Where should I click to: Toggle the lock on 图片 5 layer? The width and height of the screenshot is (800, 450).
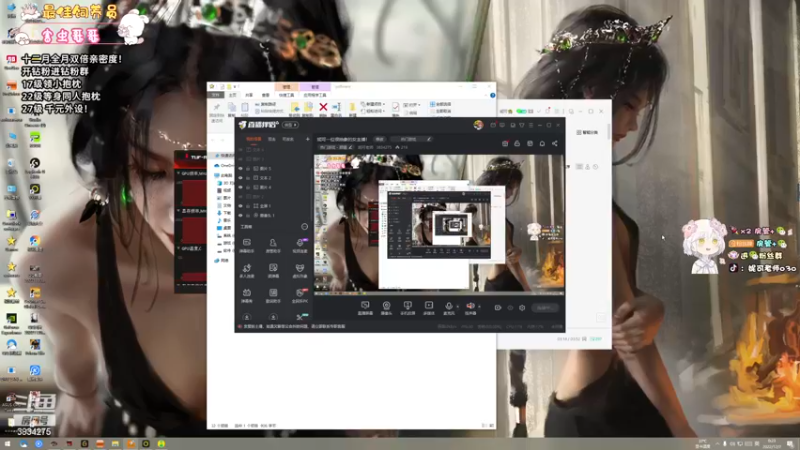[x=248, y=168]
